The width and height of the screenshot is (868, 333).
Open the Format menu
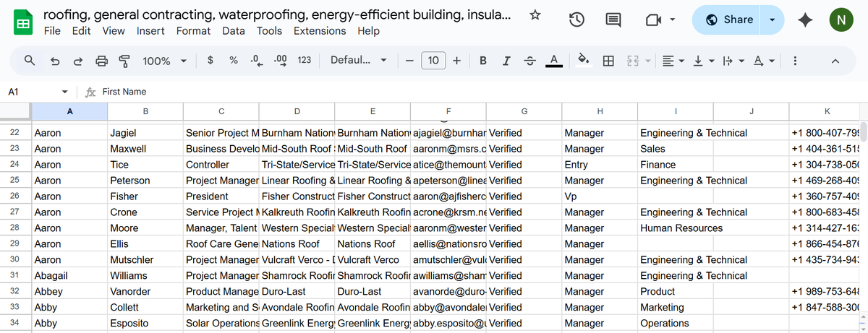coord(193,31)
